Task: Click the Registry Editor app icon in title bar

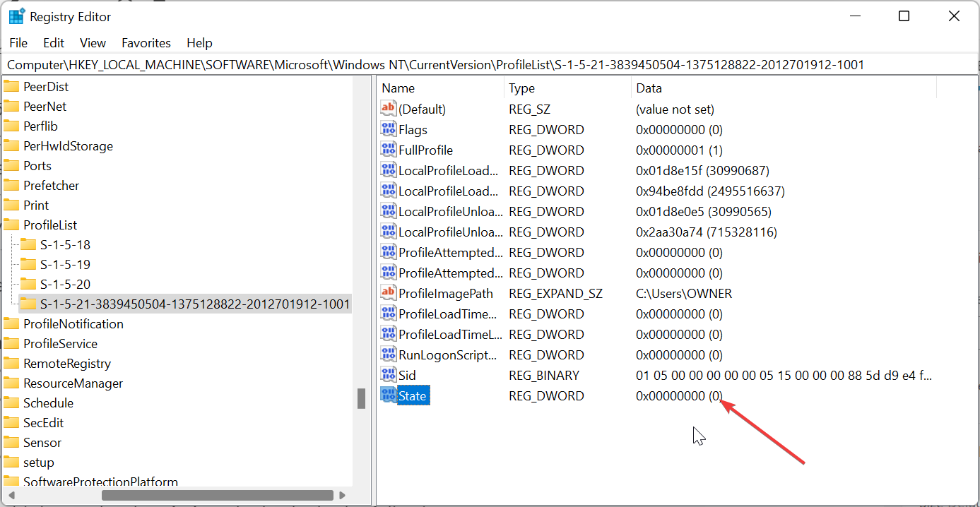Action: click(x=17, y=16)
